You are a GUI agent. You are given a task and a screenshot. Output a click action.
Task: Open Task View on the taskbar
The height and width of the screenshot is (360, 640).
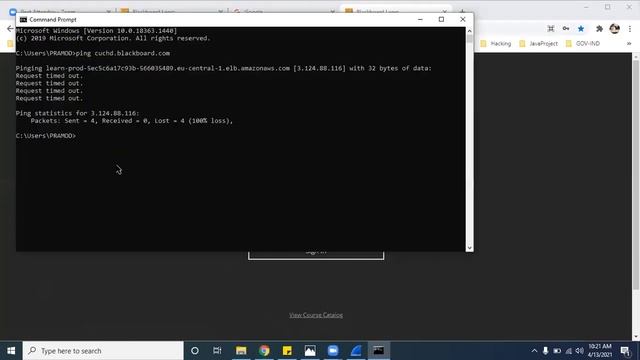pos(217,351)
